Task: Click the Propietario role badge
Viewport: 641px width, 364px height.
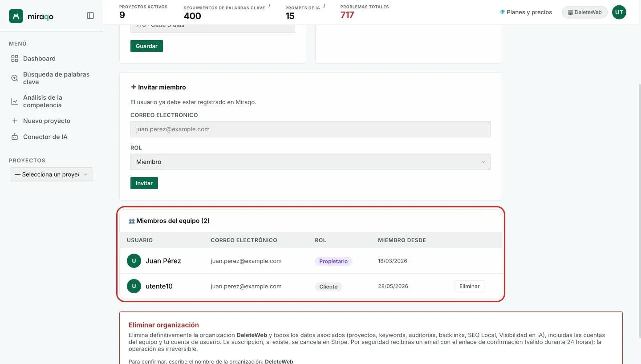Action: pyautogui.click(x=333, y=261)
